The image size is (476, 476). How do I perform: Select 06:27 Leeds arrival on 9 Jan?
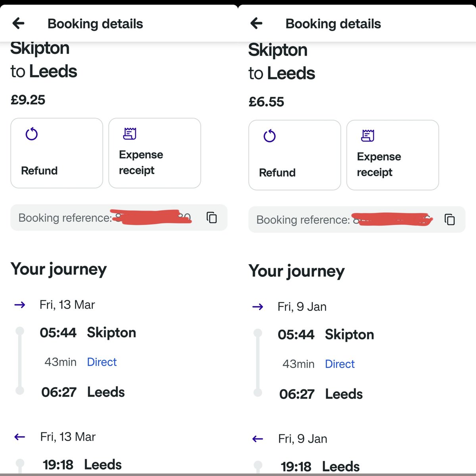[321, 394]
